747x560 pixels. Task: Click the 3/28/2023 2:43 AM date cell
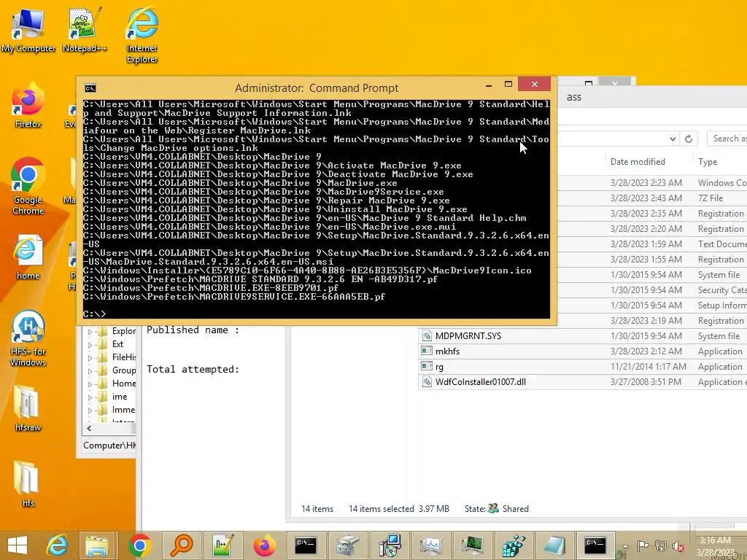tap(646, 198)
